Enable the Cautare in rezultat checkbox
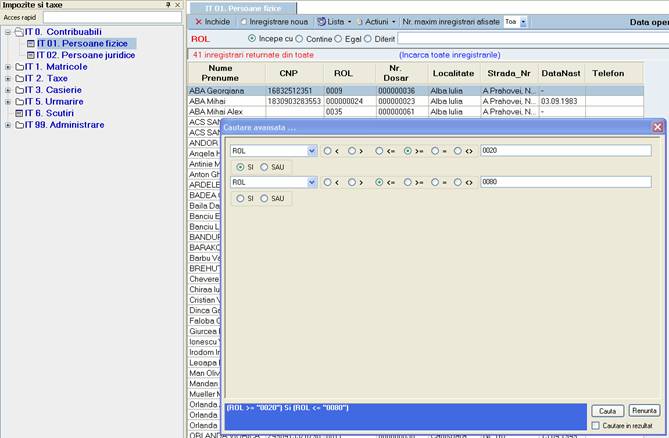The image size is (669, 438). pyautogui.click(x=596, y=427)
